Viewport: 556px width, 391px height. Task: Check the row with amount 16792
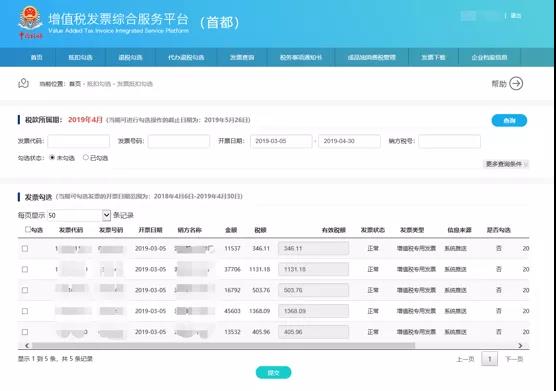click(25, 290)
